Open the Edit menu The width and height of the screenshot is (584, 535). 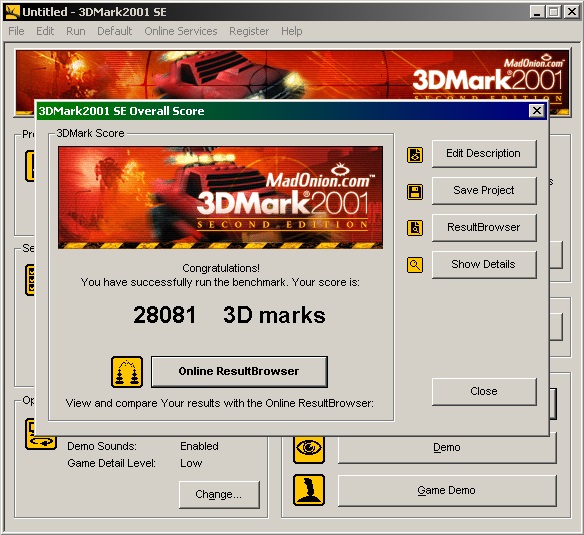[45, 31]
